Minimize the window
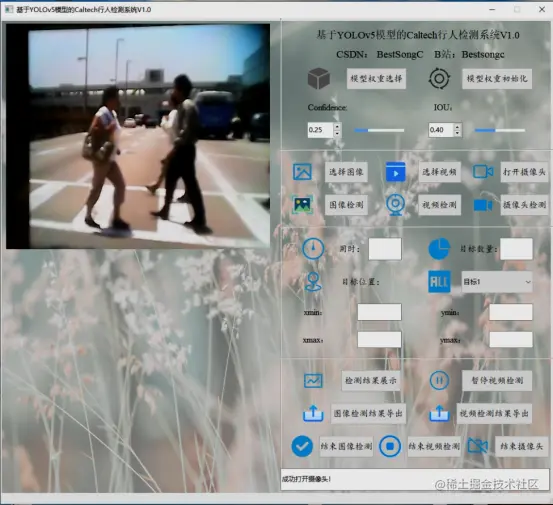The image size is (553, 505). click(x=492, y=10)
